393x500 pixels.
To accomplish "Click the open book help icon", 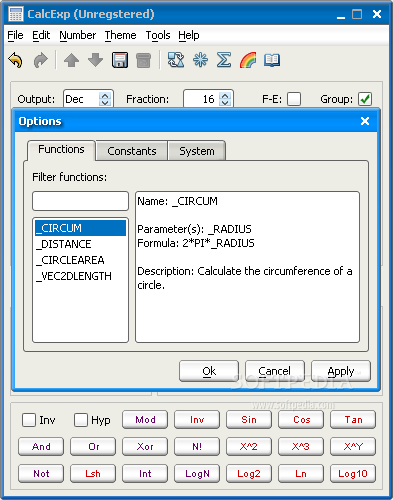I will 272,60.
